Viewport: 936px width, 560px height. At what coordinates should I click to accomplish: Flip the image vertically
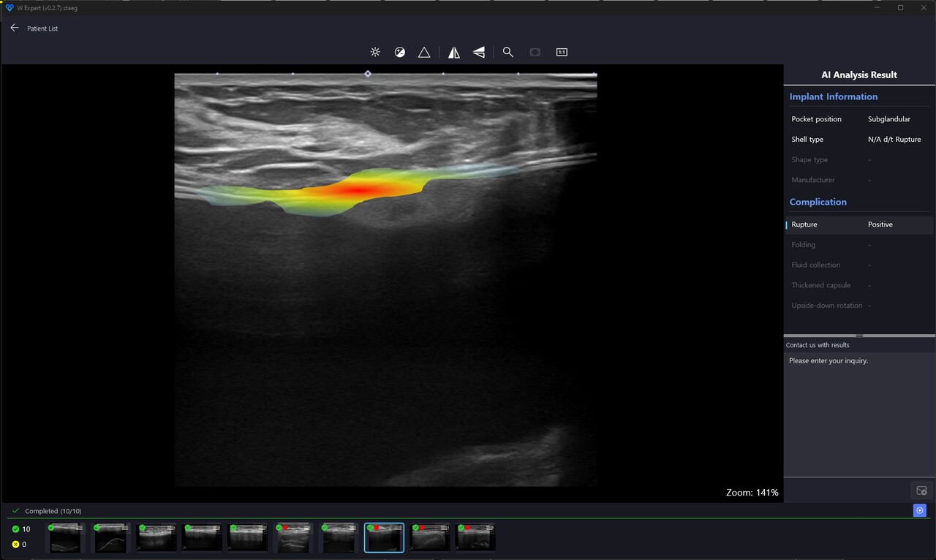coord(479,52)
